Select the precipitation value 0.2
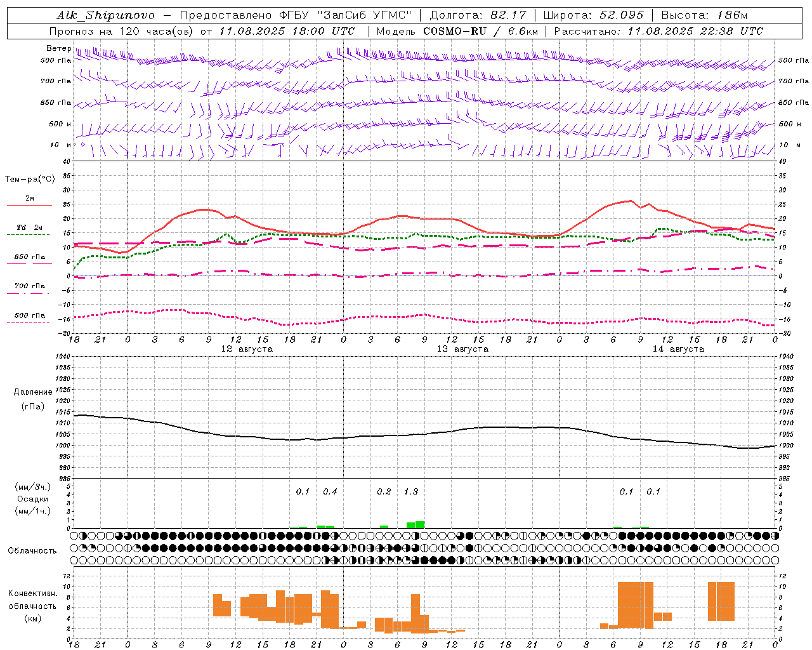This screenshot has width=812, height=650. [384, 492]
